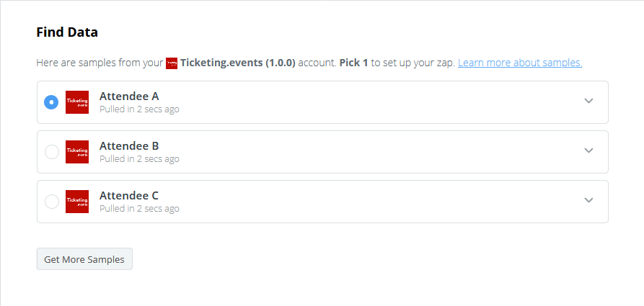This screenshot has width=644, height=306.
Task: Choose the Attendee B radio button
Action: point(51,152)
